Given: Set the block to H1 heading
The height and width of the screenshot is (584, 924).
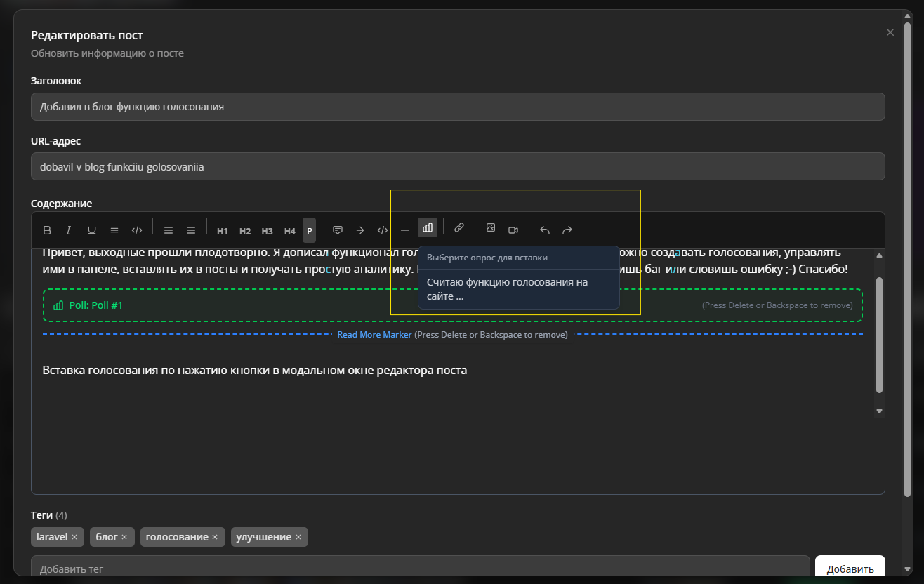Looking at the screenshot, I should 223,231.
